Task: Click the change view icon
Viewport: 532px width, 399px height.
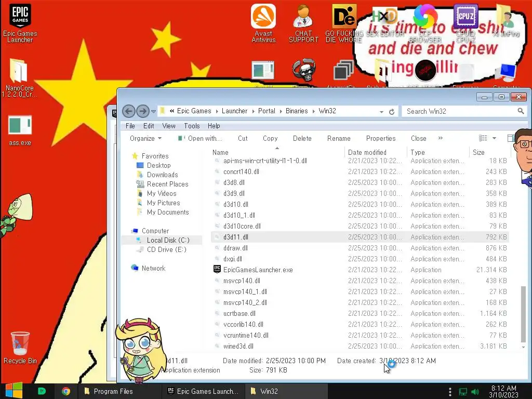Action: pyautogui.click(x=483, y=138)
